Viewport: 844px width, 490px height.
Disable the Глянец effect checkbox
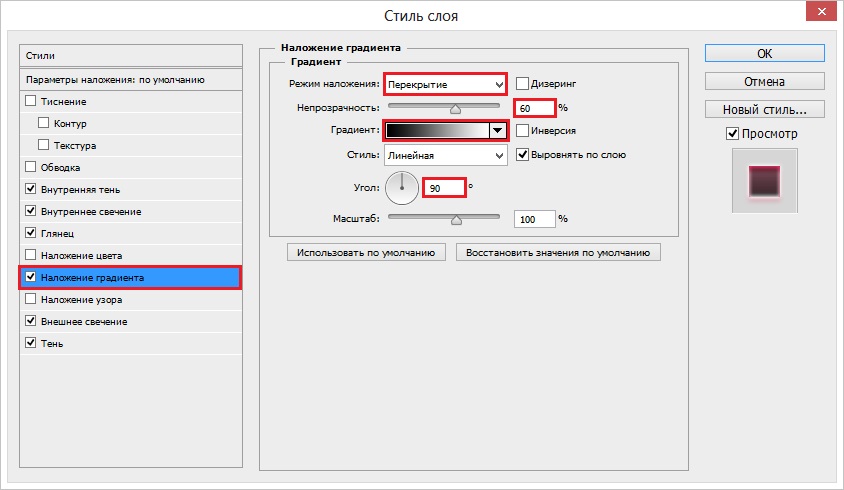31,233
